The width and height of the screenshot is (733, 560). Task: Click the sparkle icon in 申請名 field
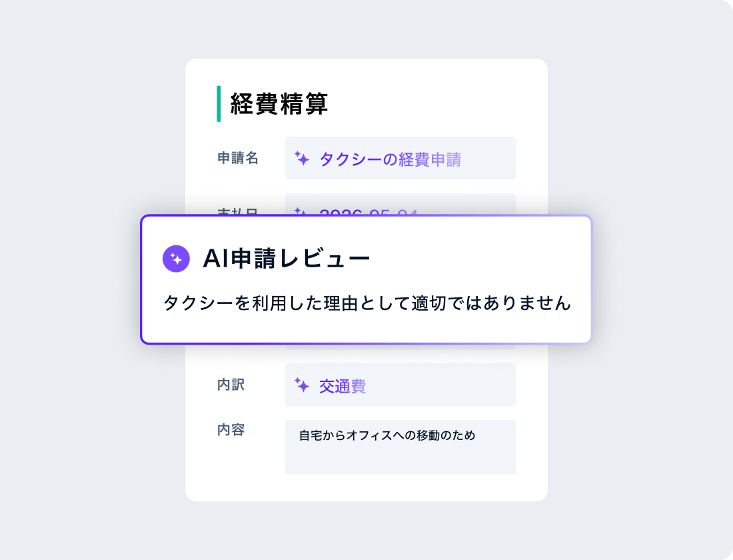click(x=302, y=159)
